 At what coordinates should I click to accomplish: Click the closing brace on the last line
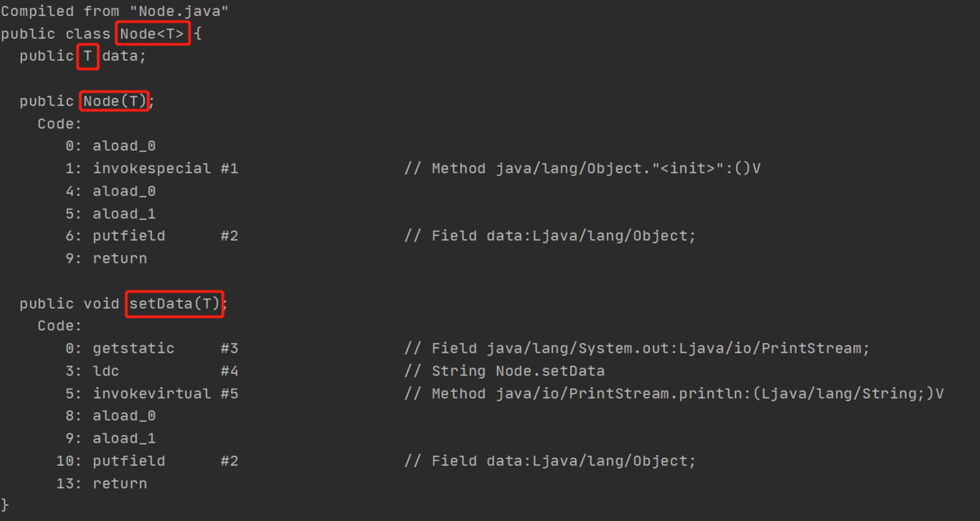[5, 504]
